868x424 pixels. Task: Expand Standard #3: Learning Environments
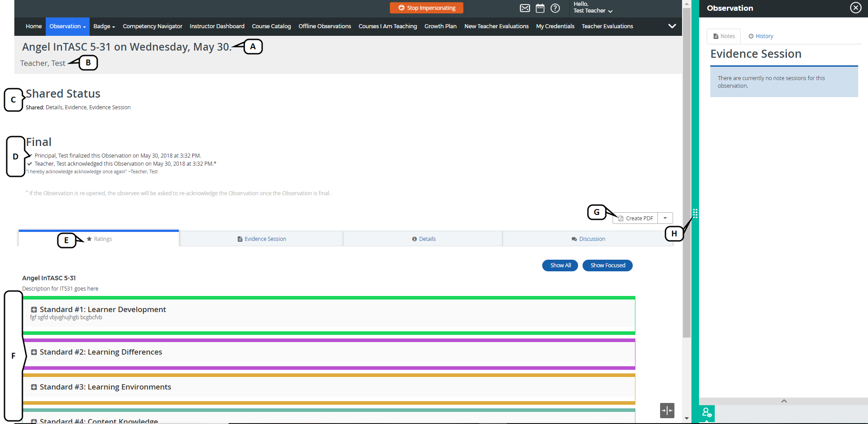[34, 387]
